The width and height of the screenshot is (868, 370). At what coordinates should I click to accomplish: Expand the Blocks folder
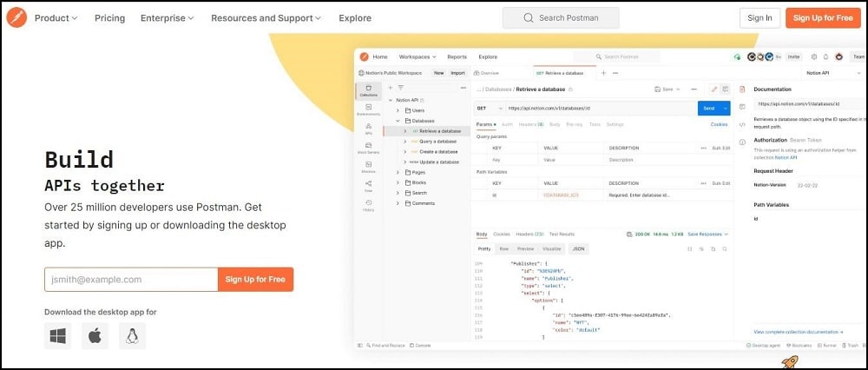point(398,182)
